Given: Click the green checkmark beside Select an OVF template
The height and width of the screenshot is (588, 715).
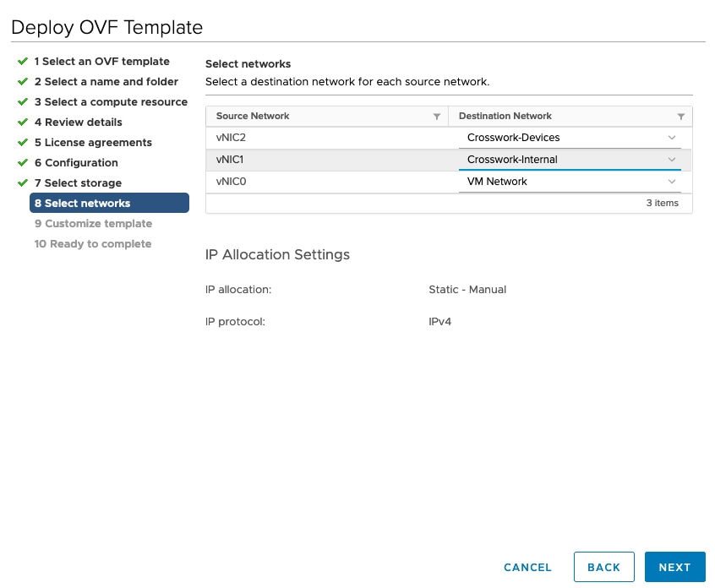Looking at the screenshot, I should (23, 61).
